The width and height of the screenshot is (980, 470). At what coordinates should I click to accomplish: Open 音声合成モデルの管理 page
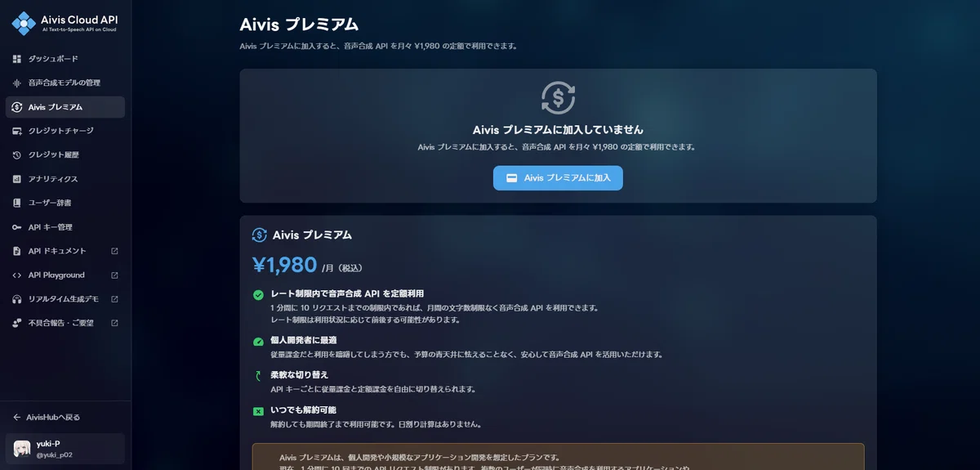click(65, 83)
